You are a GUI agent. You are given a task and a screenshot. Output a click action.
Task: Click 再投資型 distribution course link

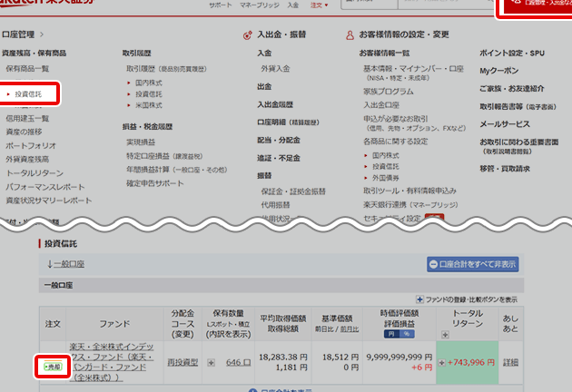pyautogui.click(x=182, y=362)
